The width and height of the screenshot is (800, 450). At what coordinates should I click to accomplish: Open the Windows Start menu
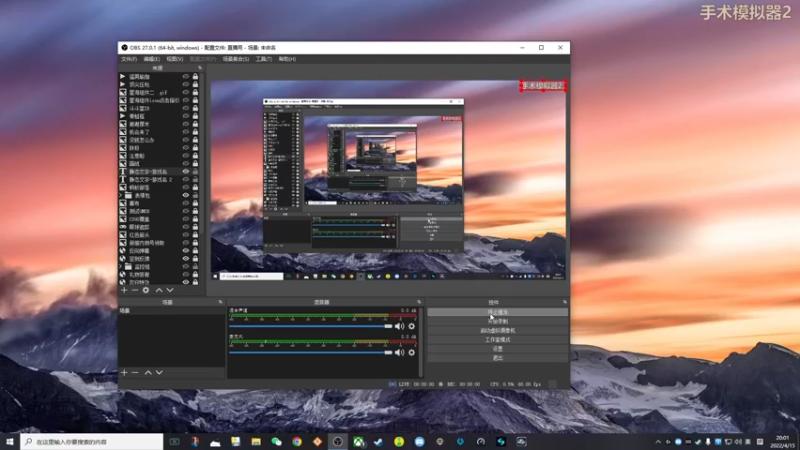pos(10,441)
